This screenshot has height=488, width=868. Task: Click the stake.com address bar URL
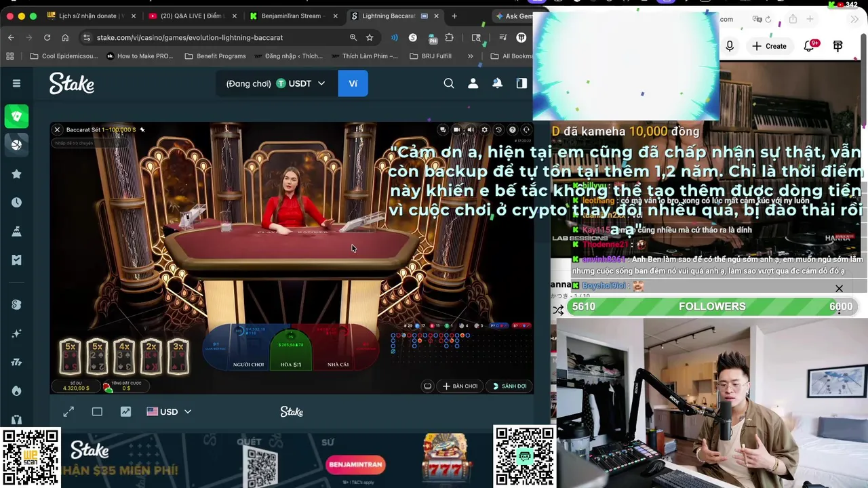click(x=190, y=37)
